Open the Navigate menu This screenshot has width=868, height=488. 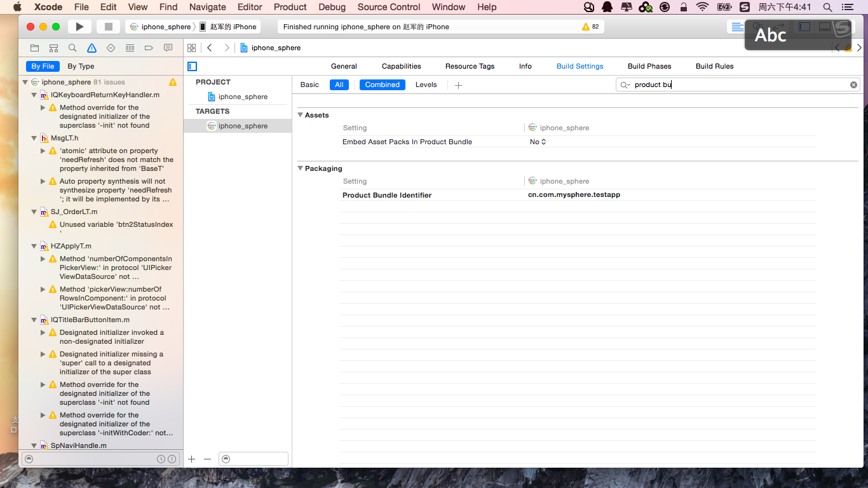click(208, 7)
